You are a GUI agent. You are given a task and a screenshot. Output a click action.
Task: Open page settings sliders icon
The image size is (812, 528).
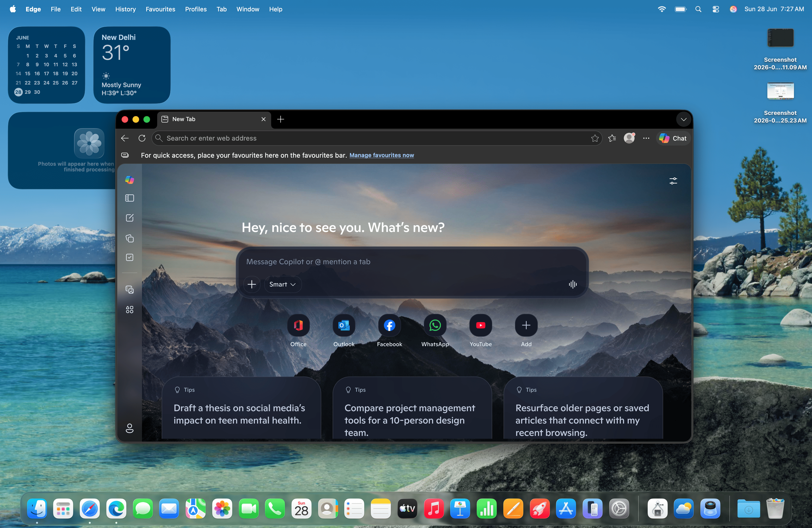point(673,181)
